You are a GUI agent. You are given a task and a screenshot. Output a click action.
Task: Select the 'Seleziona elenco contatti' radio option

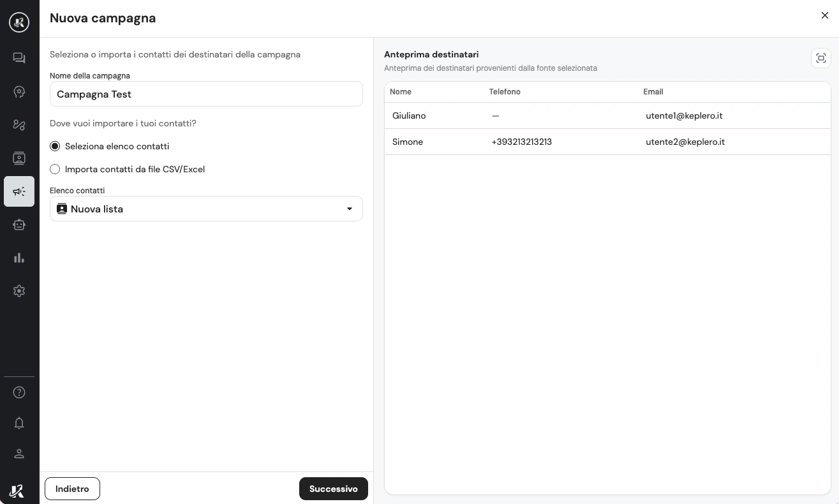(x=55, y=146)
